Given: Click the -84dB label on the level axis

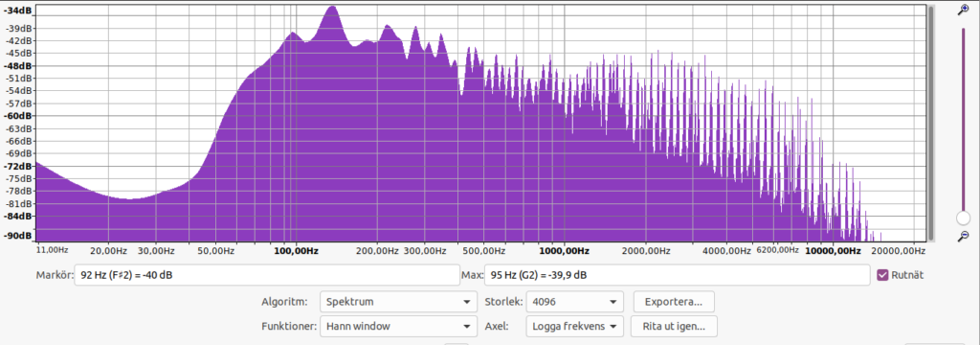Looking at the screenshot, I should [x=19, y=216].
